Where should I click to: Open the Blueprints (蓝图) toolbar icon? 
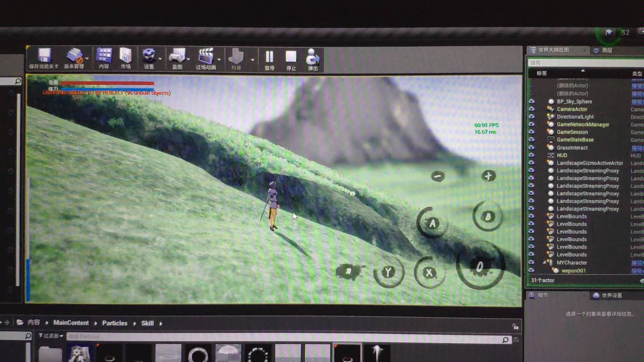(177, 58)
